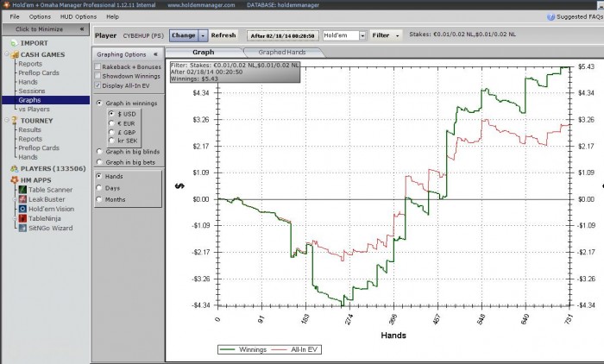Image resolution: width=604 pixels, height=364 pixels.
Task: Open Tourney Hands
Action: click(x=28, y=157)
